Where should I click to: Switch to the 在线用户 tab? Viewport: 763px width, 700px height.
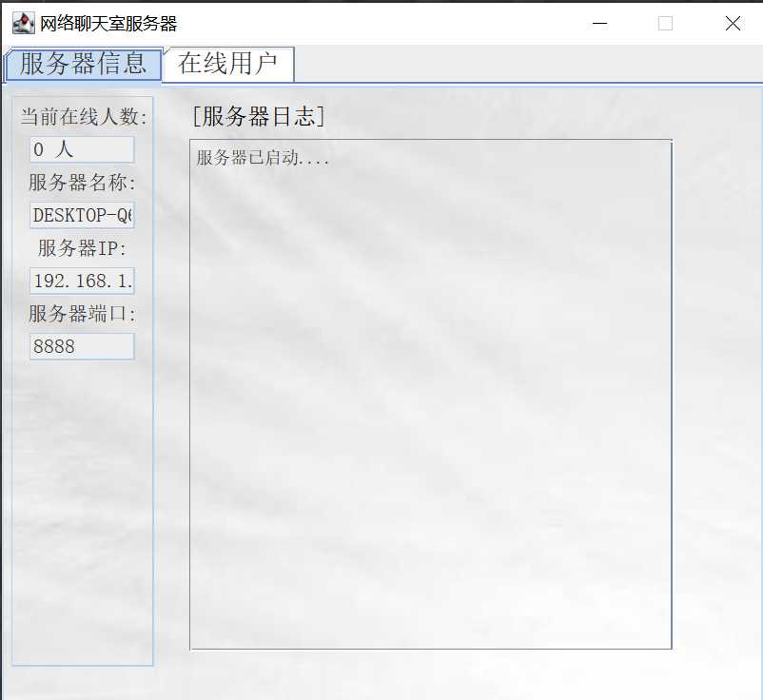pyautogui.click(x=228, y=64)
